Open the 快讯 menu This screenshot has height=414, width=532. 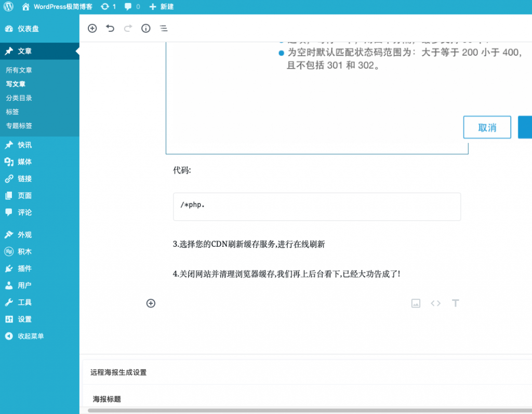point(39,145)
